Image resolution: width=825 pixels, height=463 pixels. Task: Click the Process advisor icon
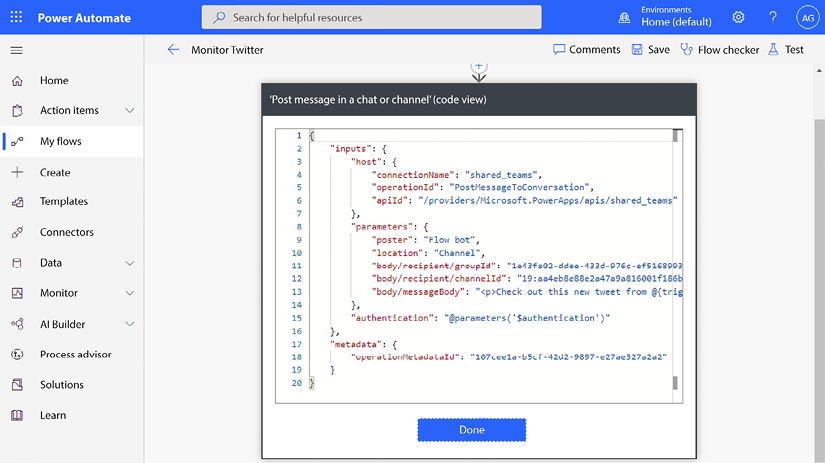pyautogui.click(x=17, y=354)
